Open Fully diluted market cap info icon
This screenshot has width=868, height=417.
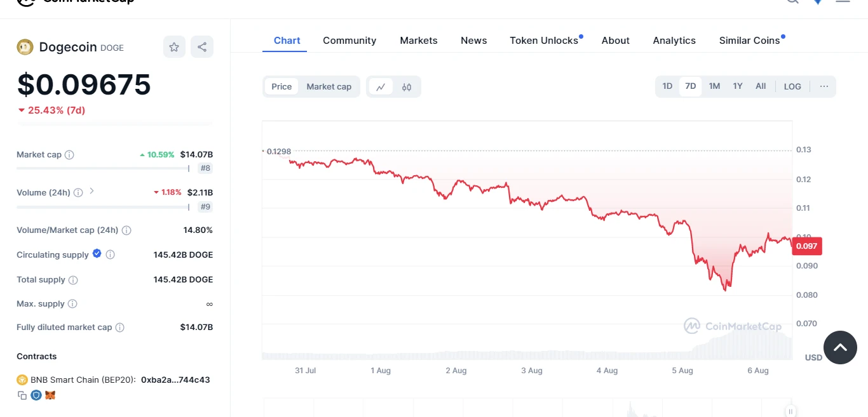point(119,328)
